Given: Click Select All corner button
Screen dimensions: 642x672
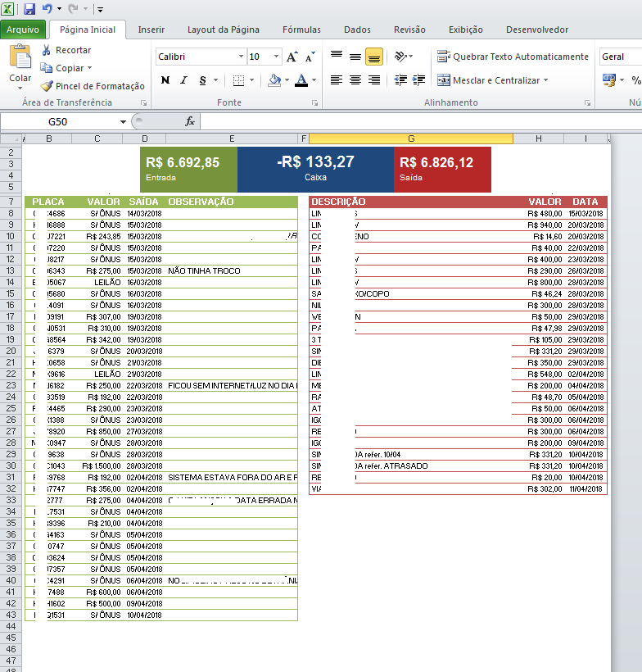Looking at the screenshot, I should click(11, 138).
